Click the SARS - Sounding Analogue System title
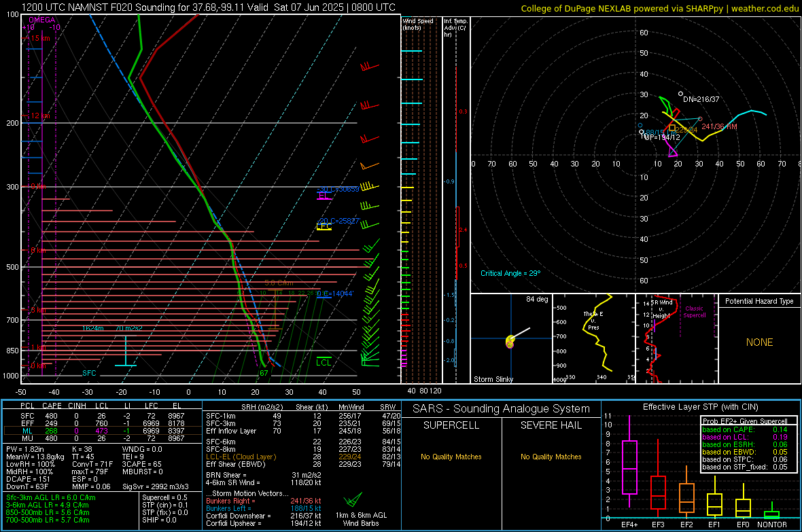Image resolution: width=802 pixels, height=532 pixels. pos(501,409)
